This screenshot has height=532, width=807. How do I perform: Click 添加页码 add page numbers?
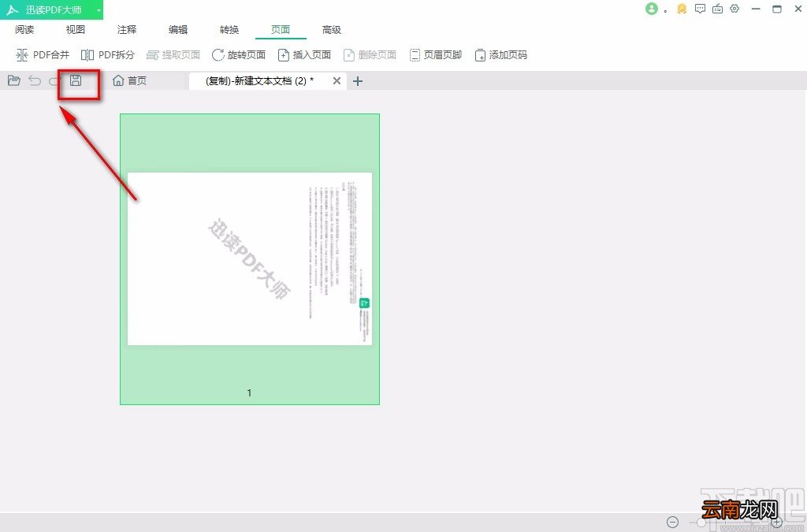click(x=500, y=54)
